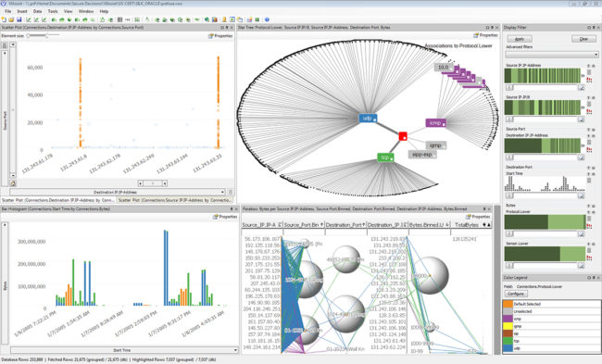
Task: Click the Start Time histogram in Display Filter
Action: pos(545,184)
